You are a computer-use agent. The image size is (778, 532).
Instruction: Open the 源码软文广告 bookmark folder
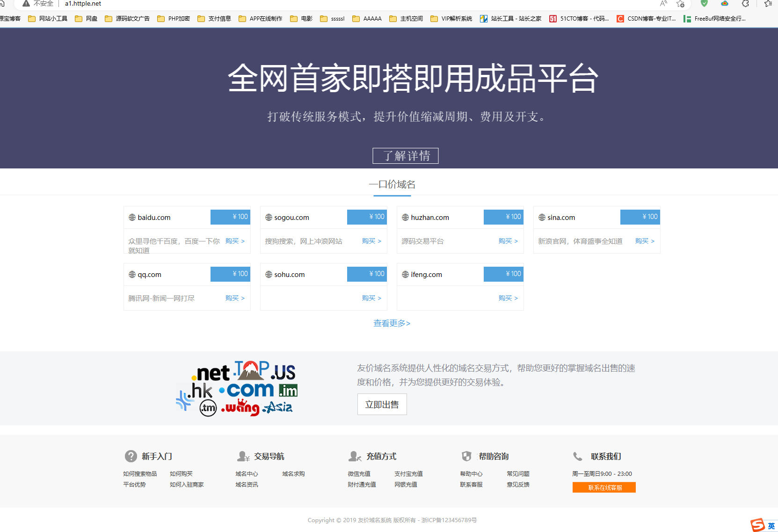[127, 19]
